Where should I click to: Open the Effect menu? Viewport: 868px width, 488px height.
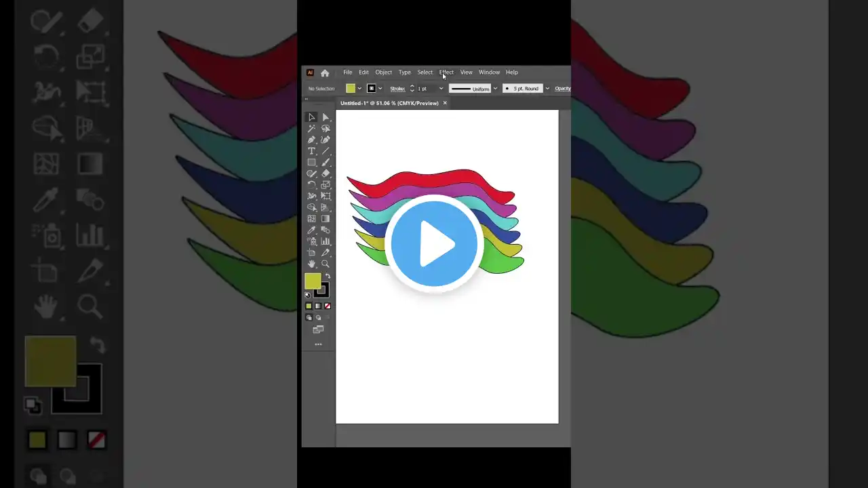446,73
